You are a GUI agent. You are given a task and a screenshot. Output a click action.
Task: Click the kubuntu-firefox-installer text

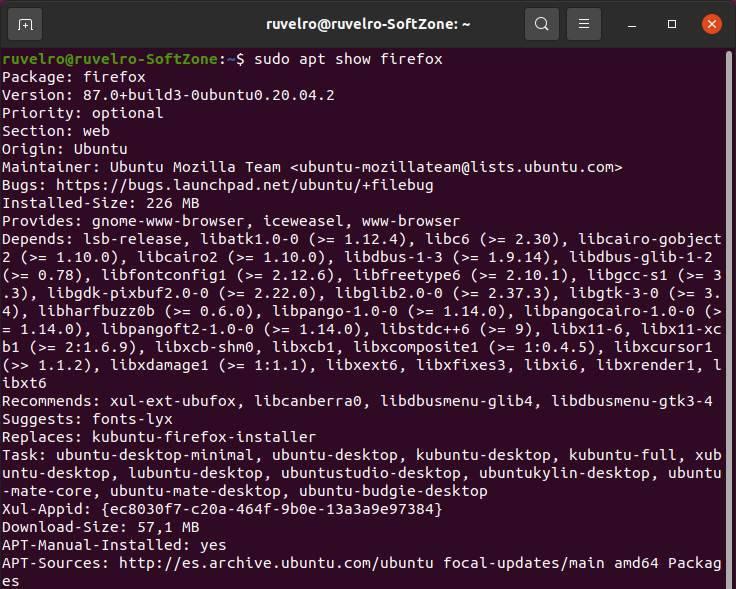pyautogui.click(x=204, y=437)
